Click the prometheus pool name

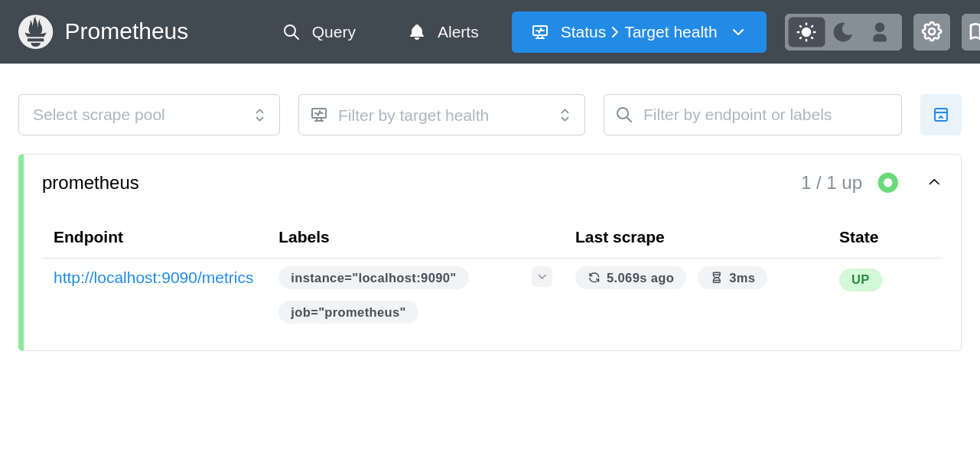coord(90,183)
